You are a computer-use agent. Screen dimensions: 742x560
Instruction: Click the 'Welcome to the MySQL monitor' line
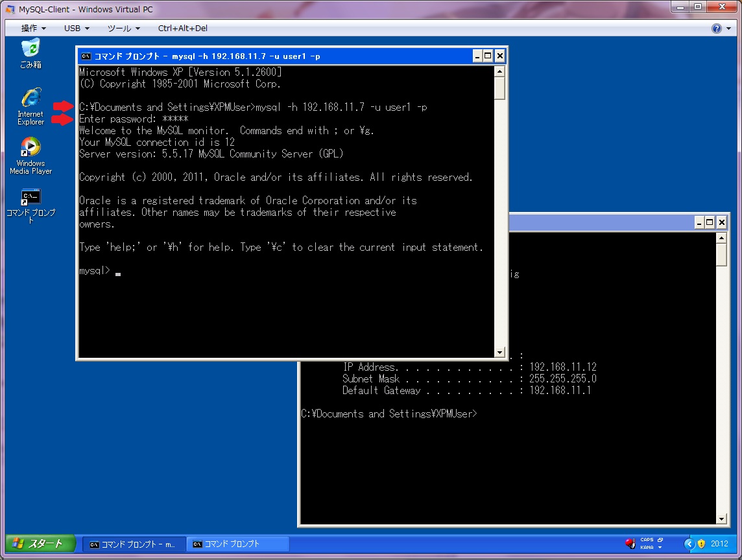[x=226, y=130]
